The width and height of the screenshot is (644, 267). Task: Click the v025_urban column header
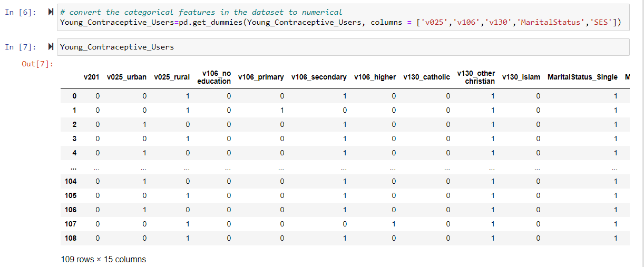tap(126, 77)
